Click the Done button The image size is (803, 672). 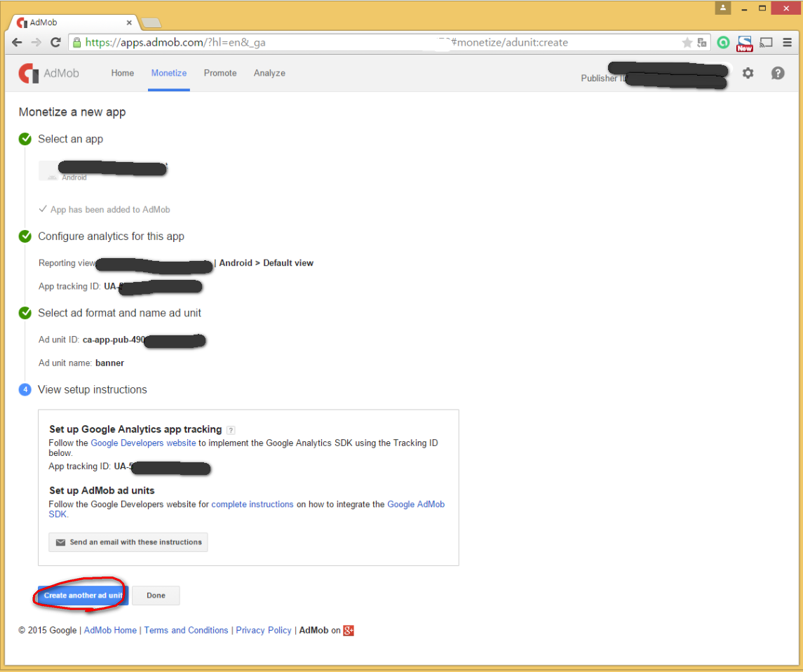tap(156, 595)
